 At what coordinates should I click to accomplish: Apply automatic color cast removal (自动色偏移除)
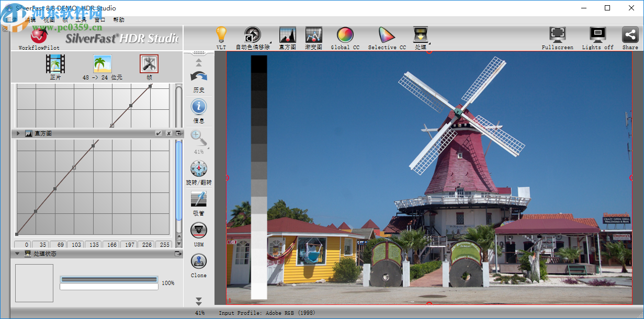(253, 37)
